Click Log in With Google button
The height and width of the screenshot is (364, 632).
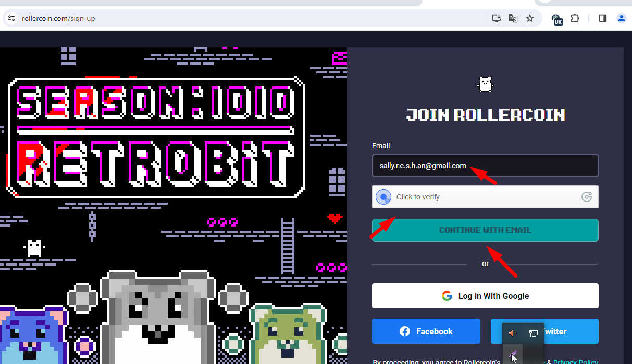pyautogui.click(x=485, y=296)
